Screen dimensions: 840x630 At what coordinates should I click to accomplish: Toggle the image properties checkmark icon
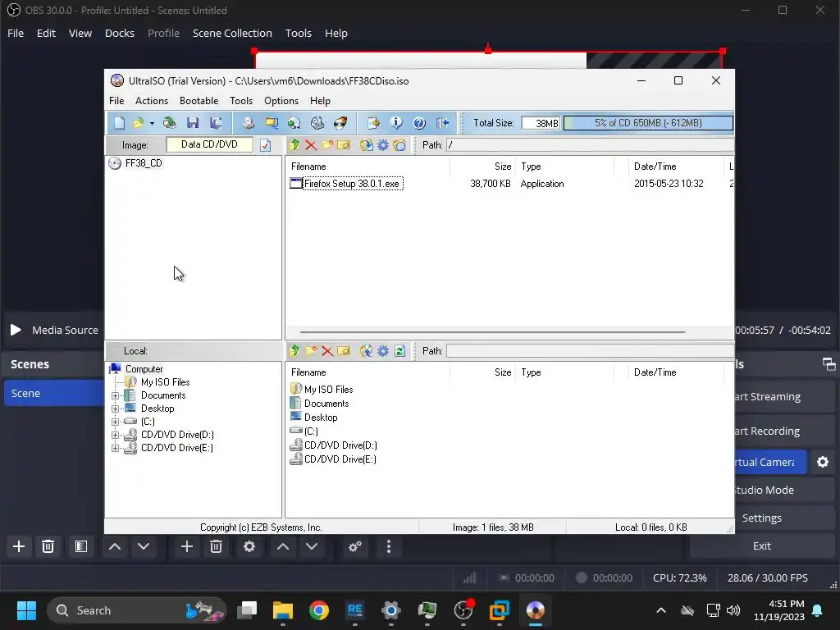(265, 145)
